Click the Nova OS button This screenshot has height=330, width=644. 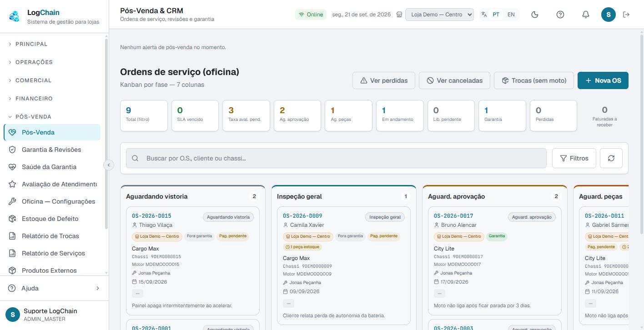603,80
